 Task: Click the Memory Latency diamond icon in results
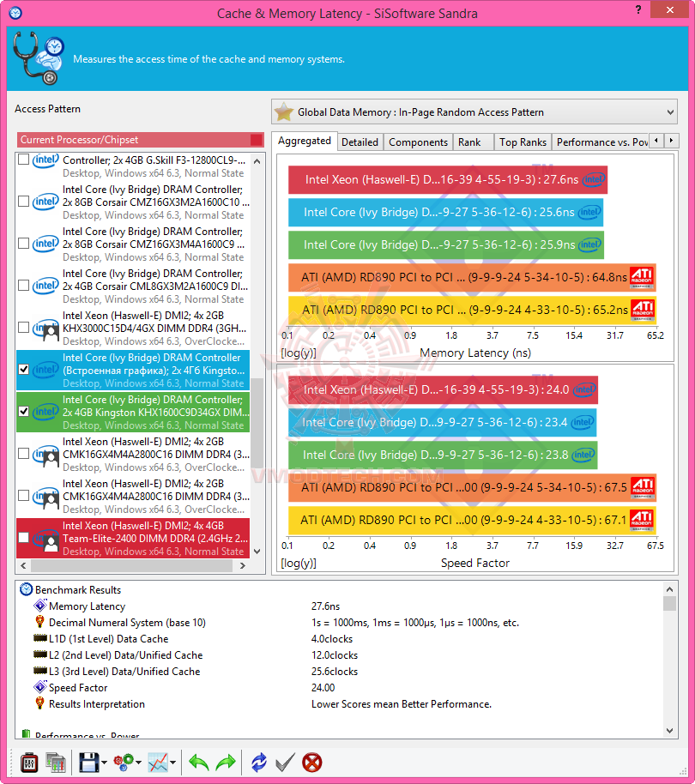pyautogui.click(x=40, y=606)
